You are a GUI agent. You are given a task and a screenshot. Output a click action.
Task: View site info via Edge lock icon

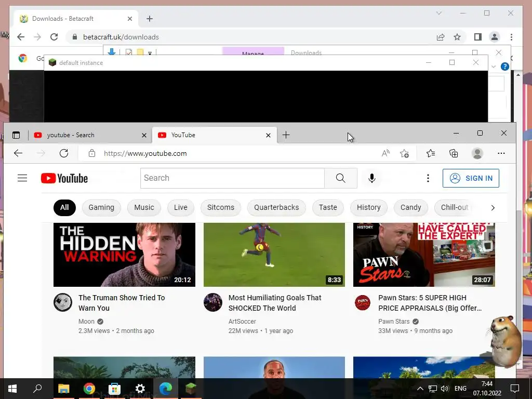pyautogui.click(x=91, y=153)
